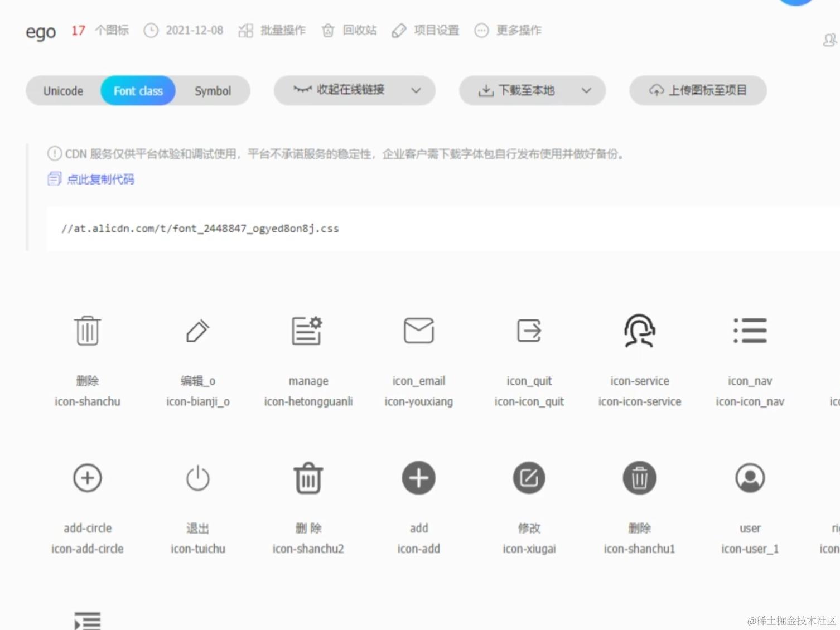
Task: Click the list nav icon icon-icon_nav
Action: pos(750,331)
